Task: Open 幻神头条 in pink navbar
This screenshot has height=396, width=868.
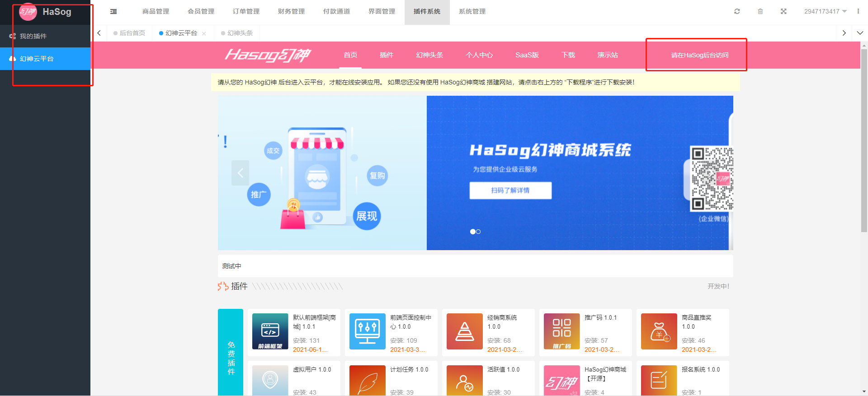Action: click(429, 55)
